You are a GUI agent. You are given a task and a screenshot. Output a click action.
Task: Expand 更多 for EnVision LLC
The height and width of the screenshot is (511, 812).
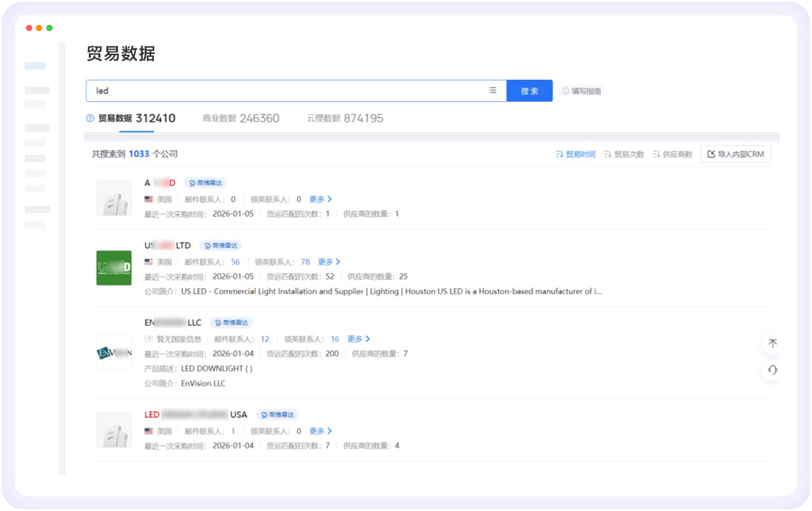tap(358, 339)
